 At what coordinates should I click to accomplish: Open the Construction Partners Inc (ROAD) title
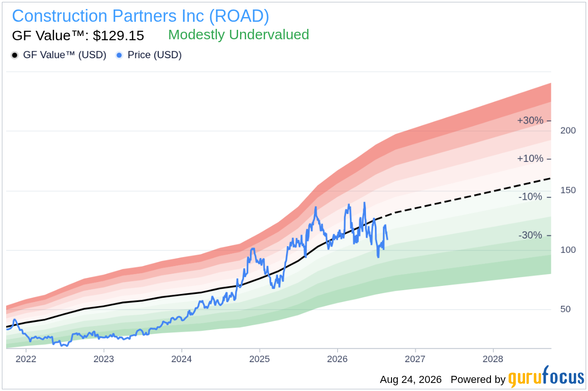pos(141,16)
